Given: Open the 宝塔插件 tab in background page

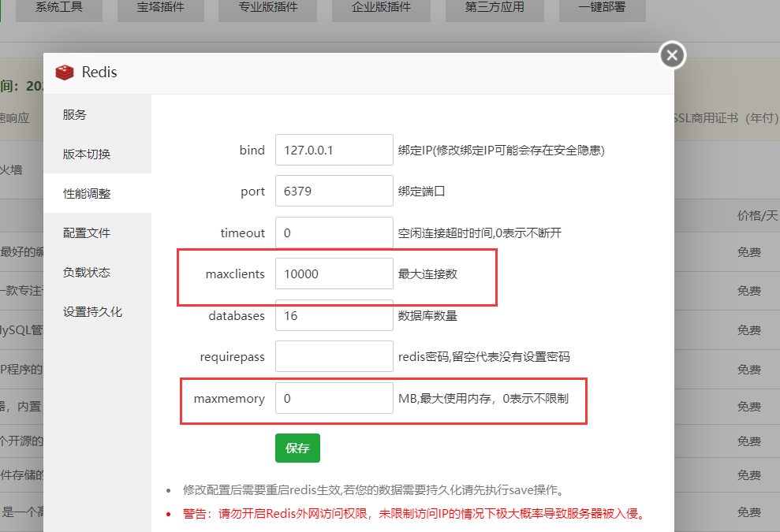Looking at the screenshot, I should (x=161, y=9).
